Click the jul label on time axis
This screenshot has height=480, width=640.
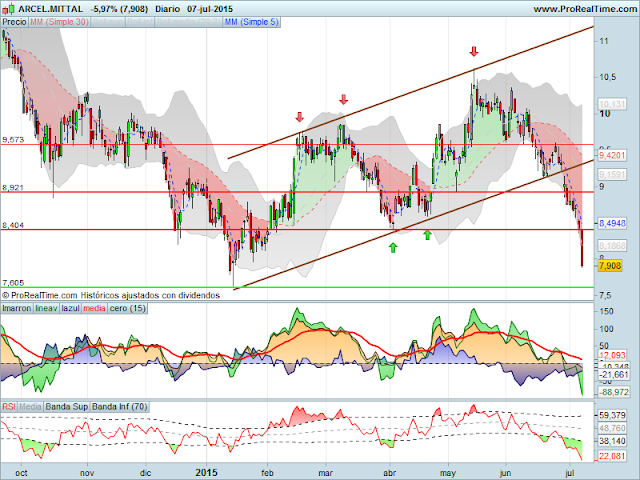(569, 473)
